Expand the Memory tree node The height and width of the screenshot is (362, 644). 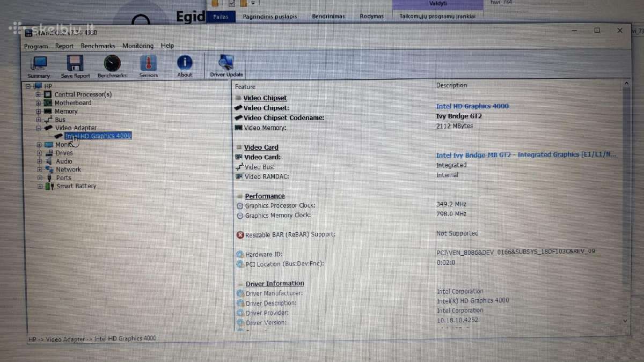[39, 112]
